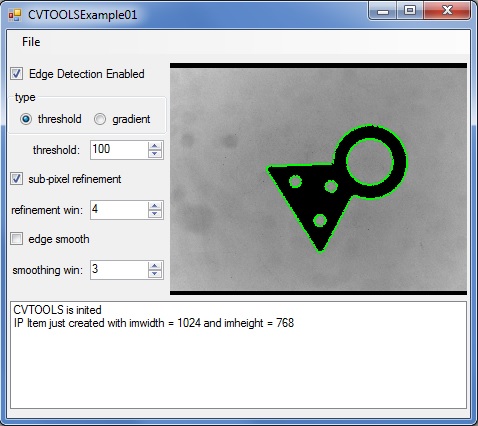Enable the edge smooth checkbox

(x=16, y=239)
